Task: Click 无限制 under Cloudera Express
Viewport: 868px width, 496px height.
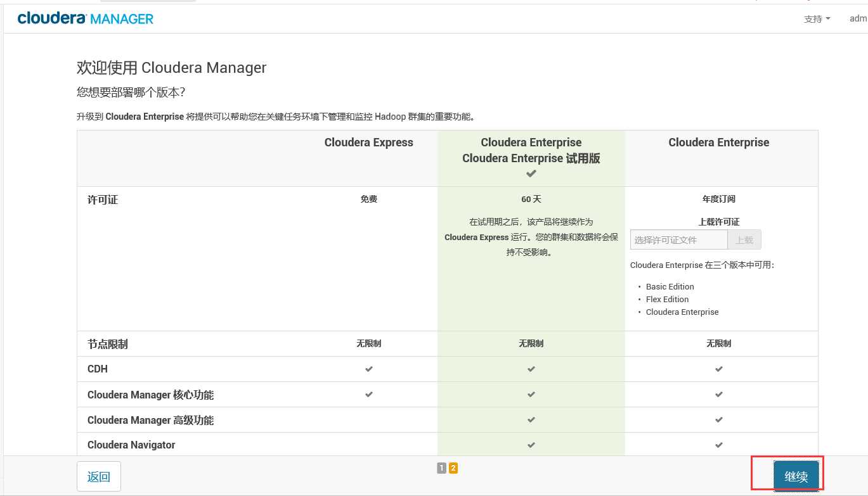Action: [x=369, y=343]
